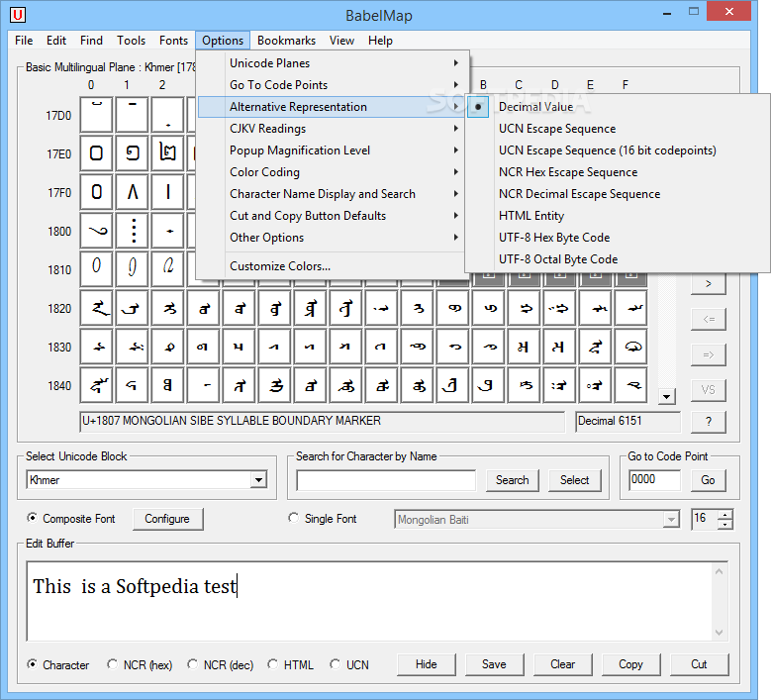This screenshot has height=700, width=771.
Task: Choose UCN Escape Sequence from submenu
Action: [x=617, y=129]
